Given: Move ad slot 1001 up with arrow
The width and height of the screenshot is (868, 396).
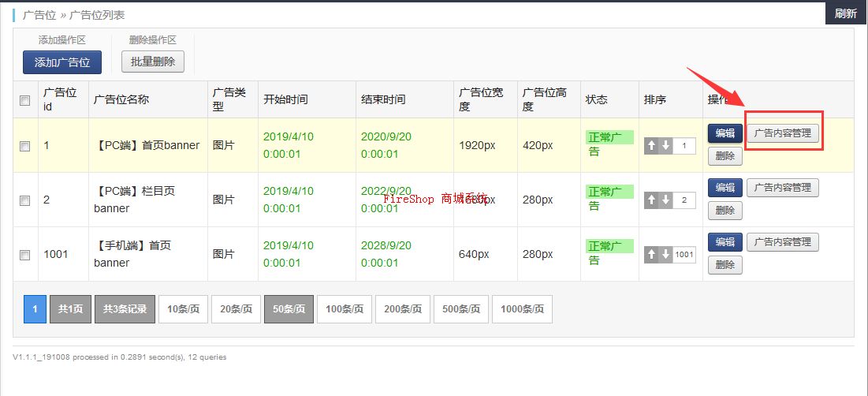Looking at the screenshot, I should tap(651, 254).
